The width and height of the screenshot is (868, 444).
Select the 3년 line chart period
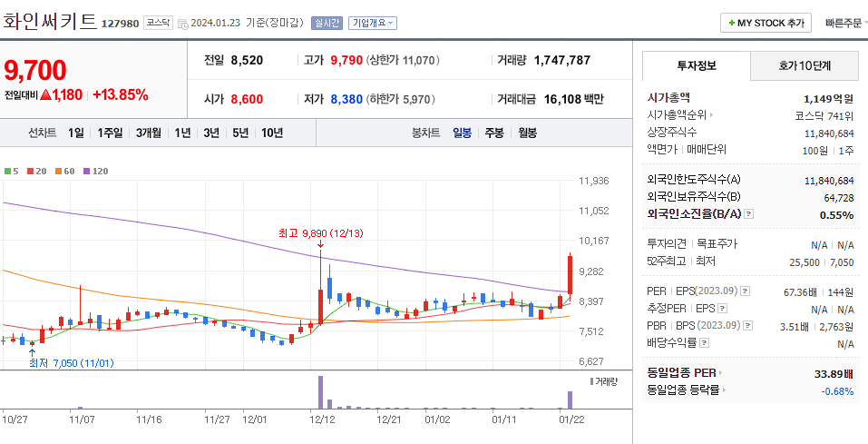[211, 133]
